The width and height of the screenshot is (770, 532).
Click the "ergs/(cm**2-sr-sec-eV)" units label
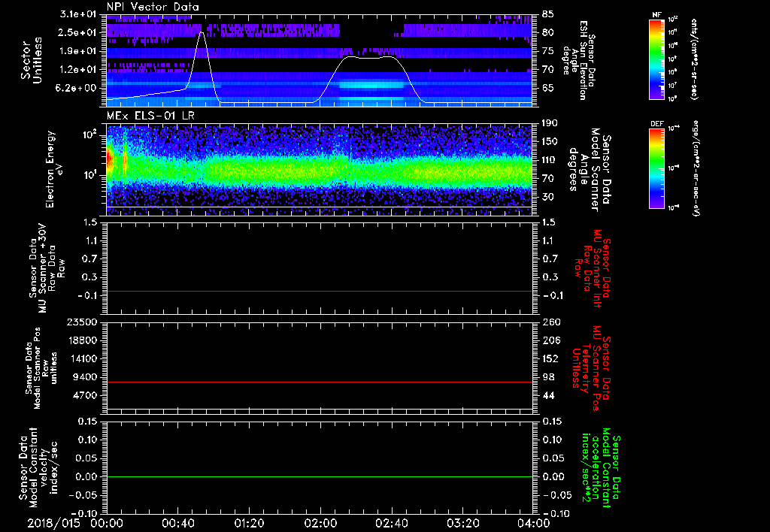[695, 168]
